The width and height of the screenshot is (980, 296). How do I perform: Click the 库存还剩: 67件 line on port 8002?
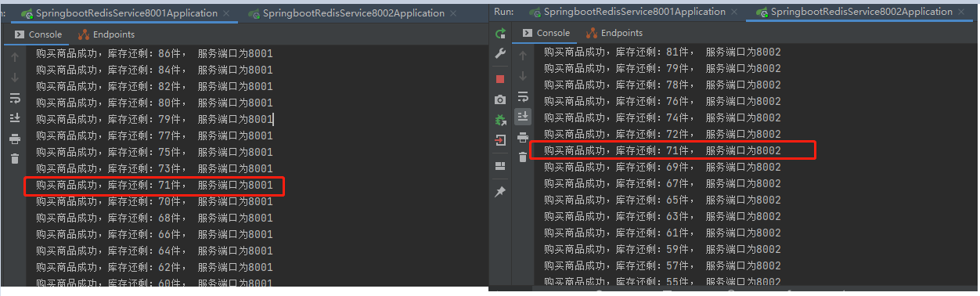[x=662, y=183]
